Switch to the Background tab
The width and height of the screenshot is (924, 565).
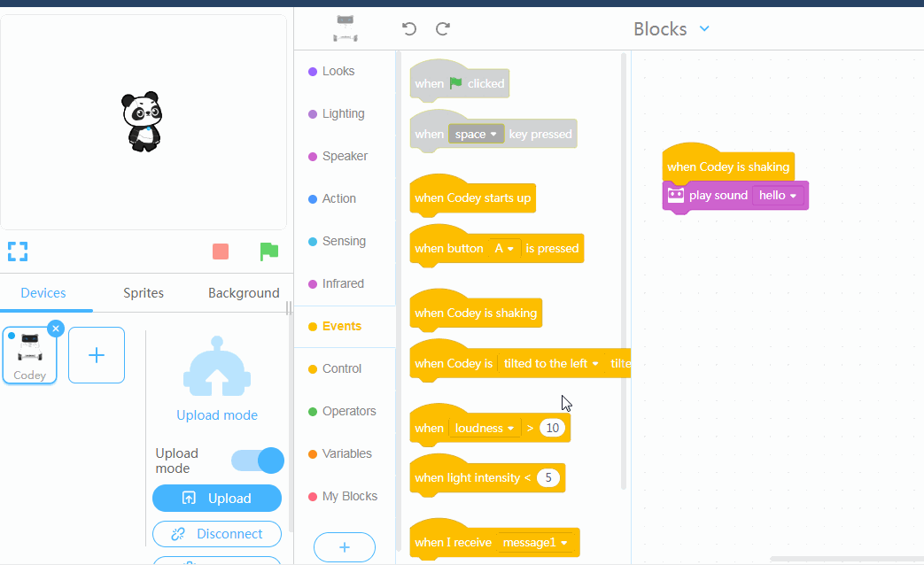click(244, 293)
